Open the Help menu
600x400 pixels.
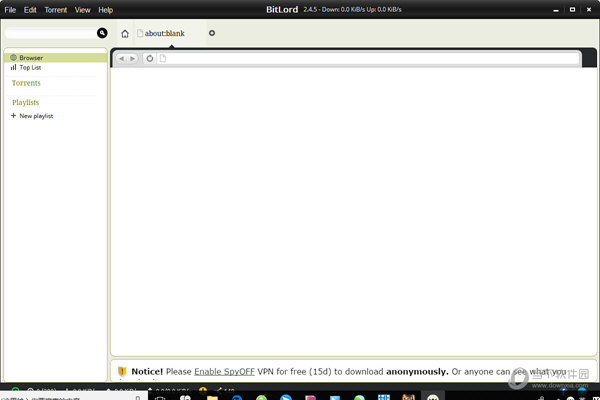(105, 10)
